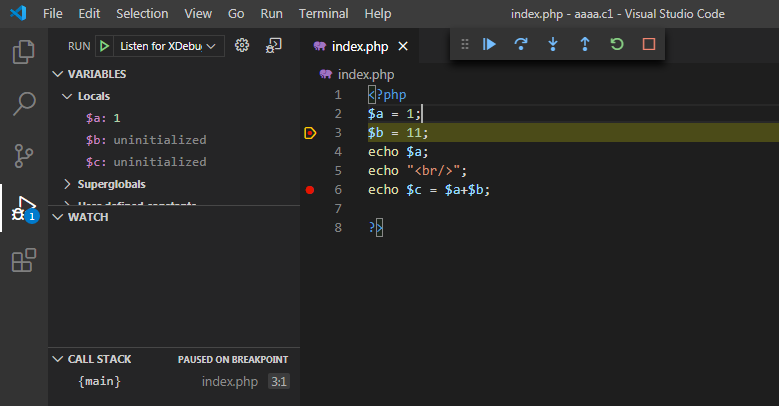Open the Explorer view in the activity bar

click(23, 52)
